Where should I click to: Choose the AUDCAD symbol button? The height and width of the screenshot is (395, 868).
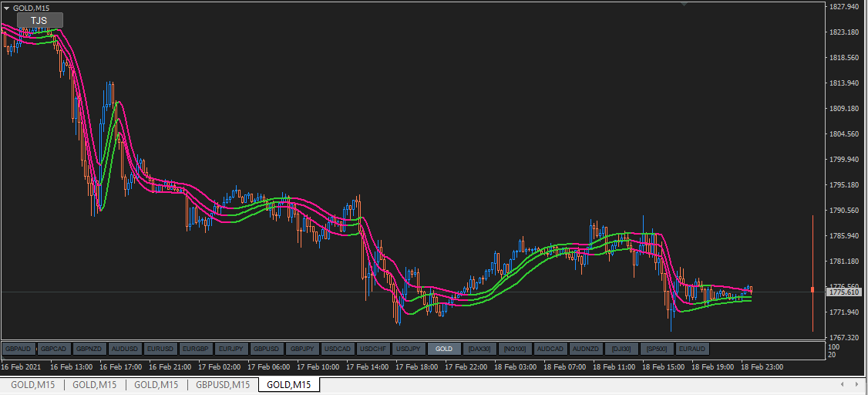pos(550,349)
